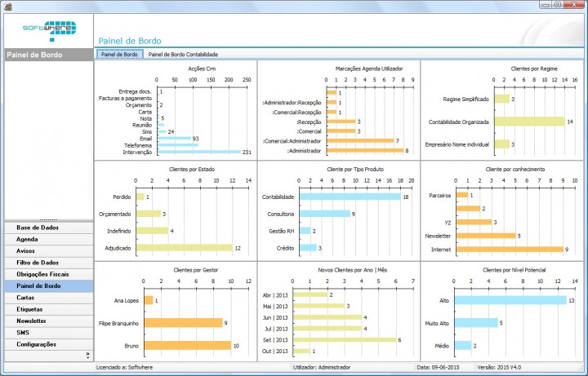Click the Gestão RH bar

(305, 231)
